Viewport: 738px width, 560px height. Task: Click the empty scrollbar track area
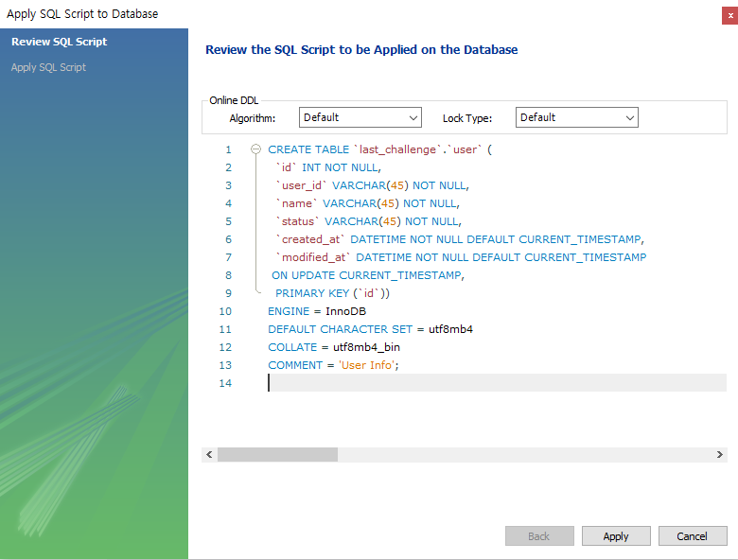tap(525, 455)
